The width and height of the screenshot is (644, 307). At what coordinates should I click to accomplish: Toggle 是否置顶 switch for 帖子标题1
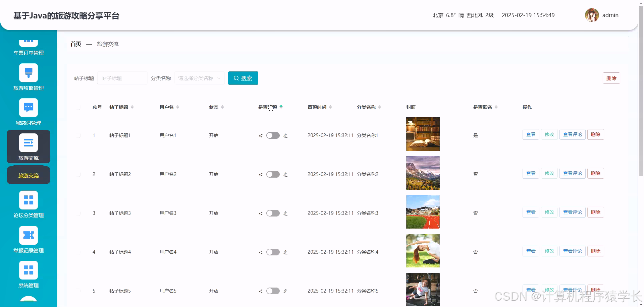(x=273, y=135)
